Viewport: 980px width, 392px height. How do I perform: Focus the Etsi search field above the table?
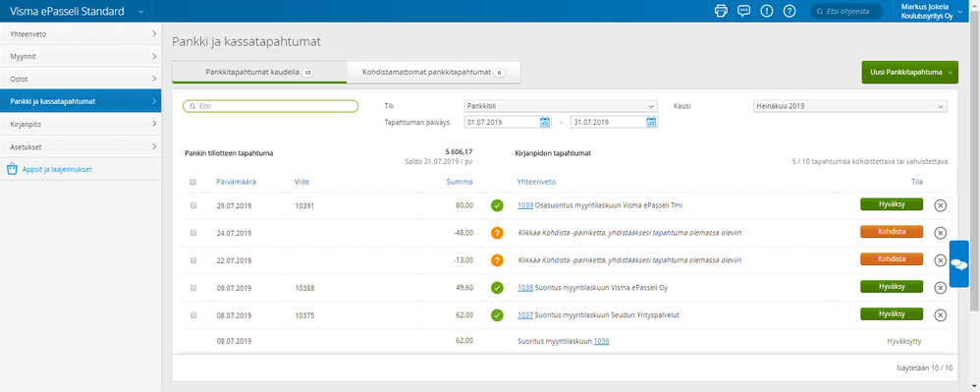pos(271,106)
